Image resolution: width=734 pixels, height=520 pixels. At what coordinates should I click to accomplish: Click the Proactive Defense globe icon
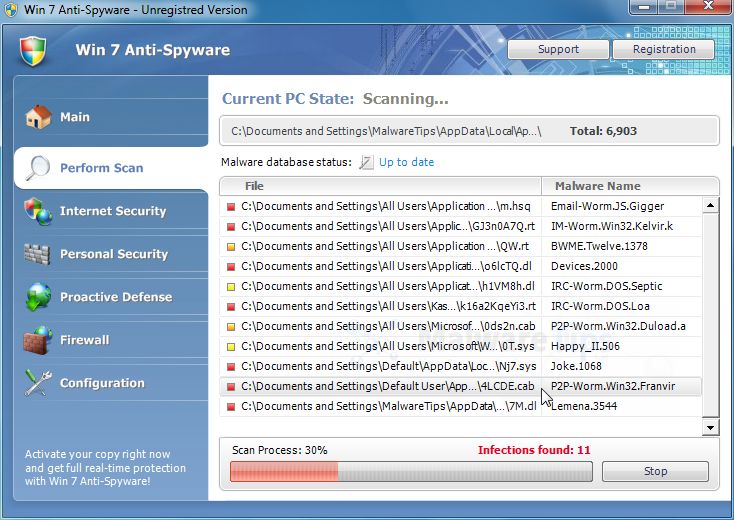coord(38,297)
